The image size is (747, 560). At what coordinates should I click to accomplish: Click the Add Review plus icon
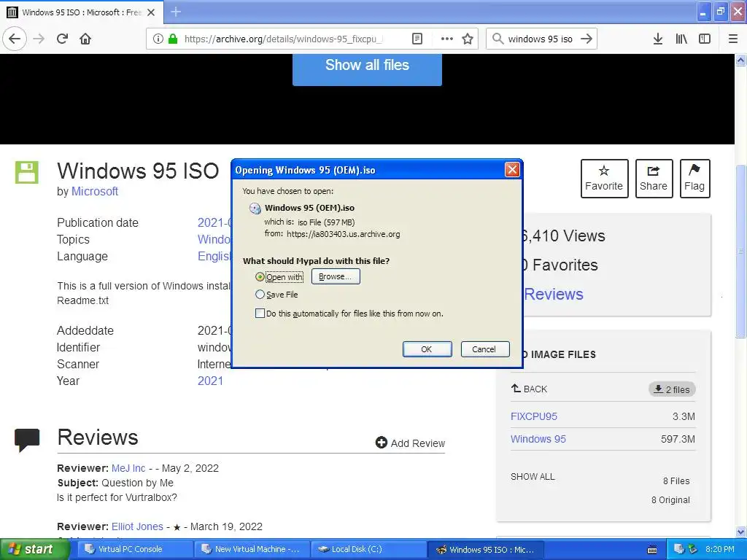[381, 443]
